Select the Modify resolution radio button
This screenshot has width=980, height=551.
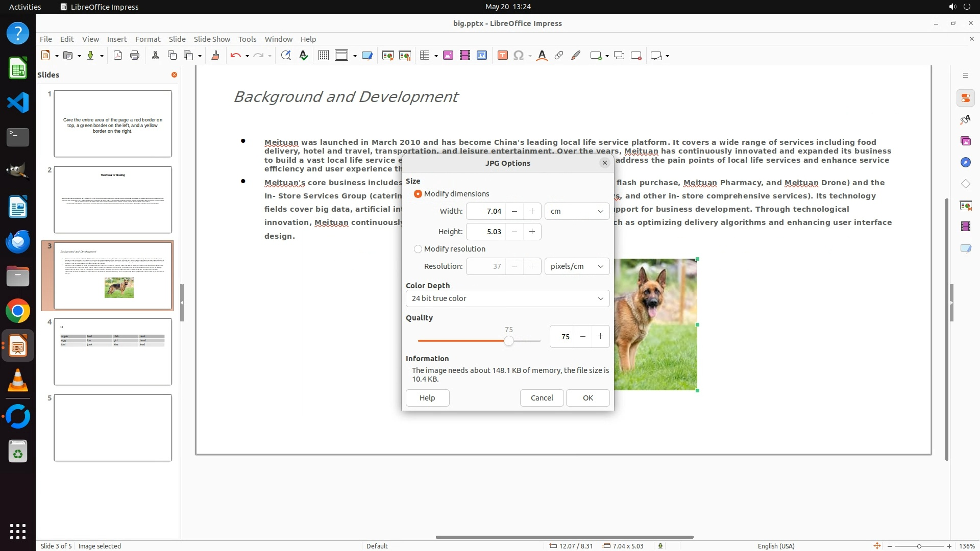(418, 249)
